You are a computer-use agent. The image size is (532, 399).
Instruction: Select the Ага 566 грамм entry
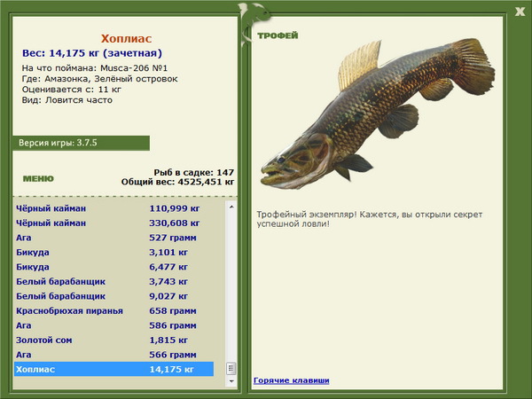click(x=114, y=354)
